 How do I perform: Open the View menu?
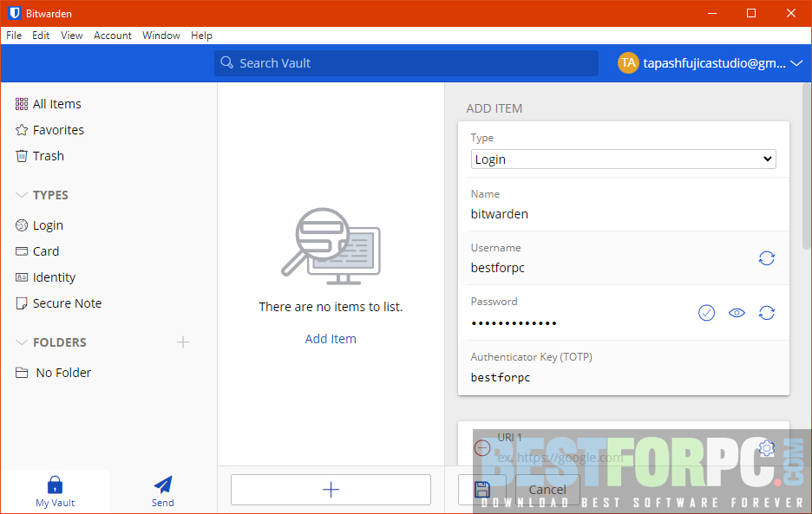pos(71,36)
